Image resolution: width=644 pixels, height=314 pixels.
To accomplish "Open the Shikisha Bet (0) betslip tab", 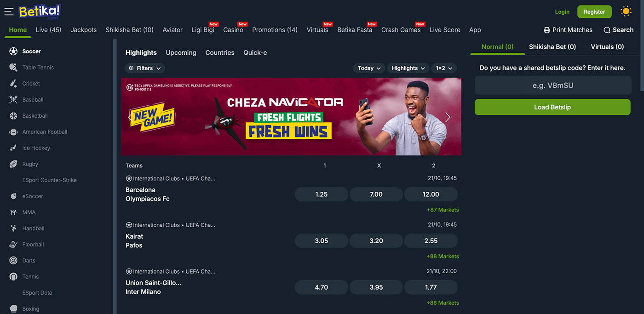I will [x=552, y=46].
